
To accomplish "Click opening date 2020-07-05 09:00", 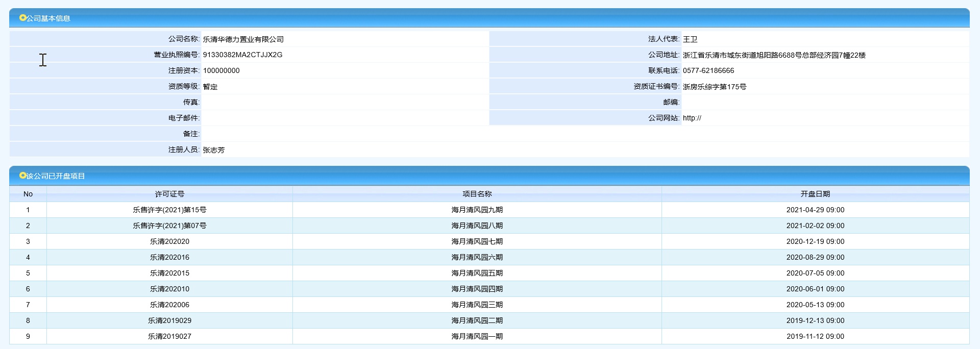I will (x=815, y=273).
